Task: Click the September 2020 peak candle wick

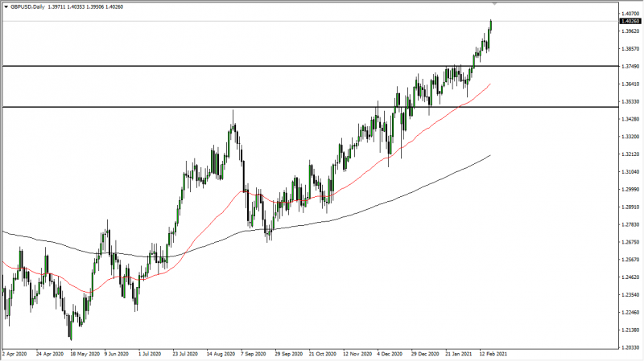Action: (233, 117)
